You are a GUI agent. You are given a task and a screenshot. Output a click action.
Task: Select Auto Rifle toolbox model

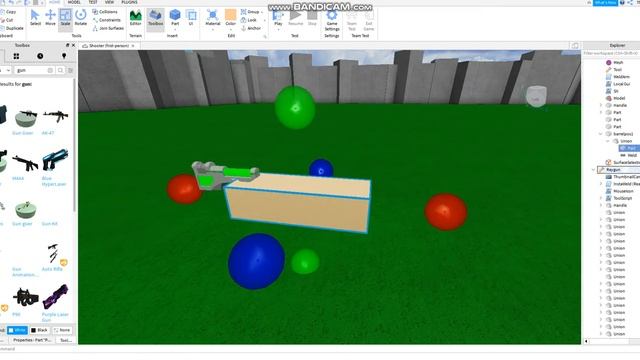(55, 257)
